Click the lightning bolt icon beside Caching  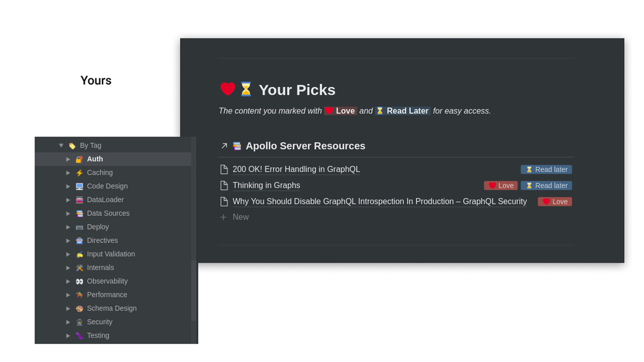click(79, 173)
